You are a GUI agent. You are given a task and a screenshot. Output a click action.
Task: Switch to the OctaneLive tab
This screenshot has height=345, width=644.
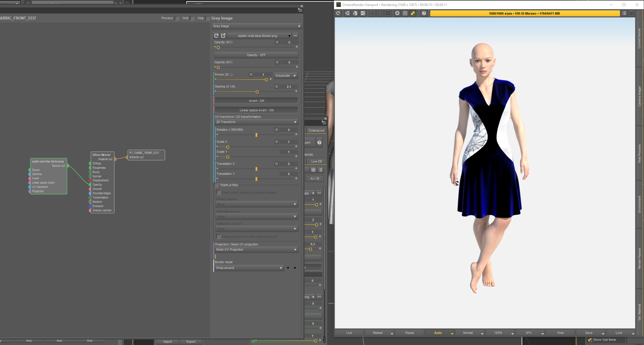pyautogui.click(x=316, y=130)
